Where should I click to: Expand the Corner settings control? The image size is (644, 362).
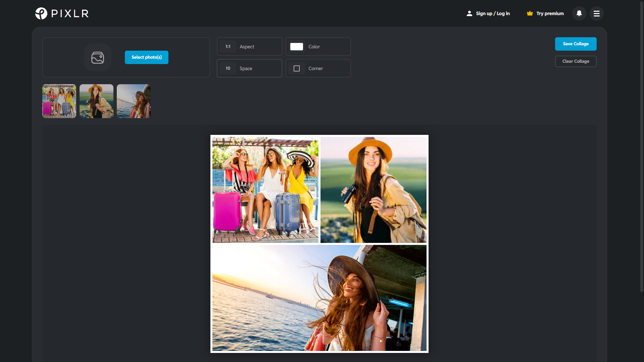click(318, 68)
